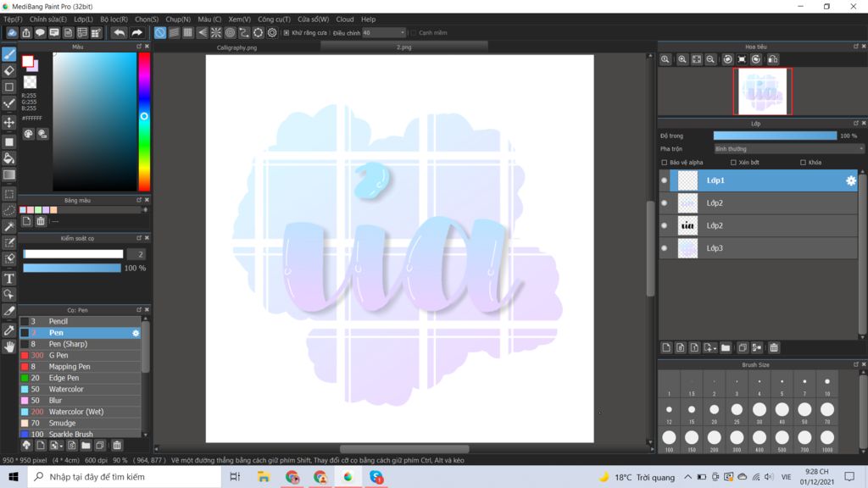This screenshot has height=488, width=868.
Task: Hide the Lớp2 layer with black text thumbnail
Action: pyautogui.click(x=665, y=225)
